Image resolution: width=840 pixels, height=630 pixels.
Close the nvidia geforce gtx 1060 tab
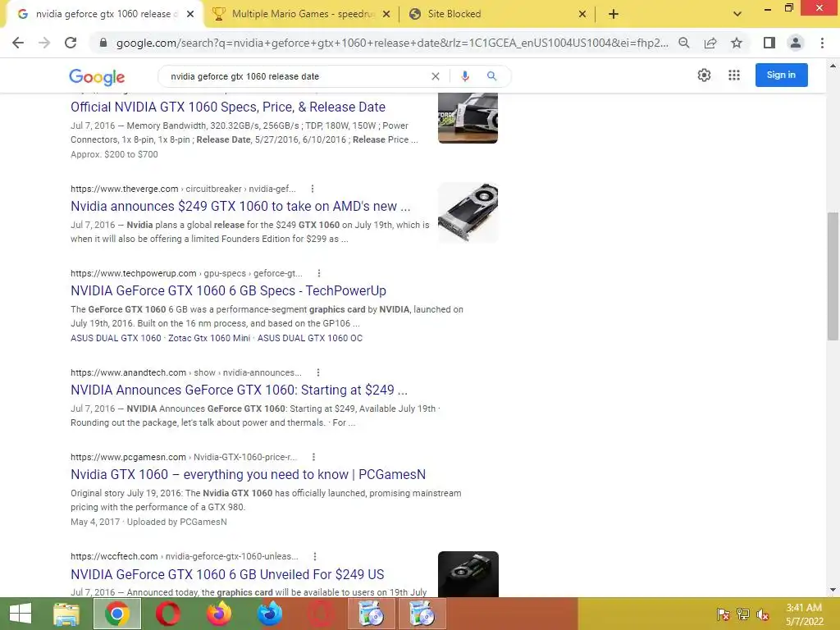point(190,15)
